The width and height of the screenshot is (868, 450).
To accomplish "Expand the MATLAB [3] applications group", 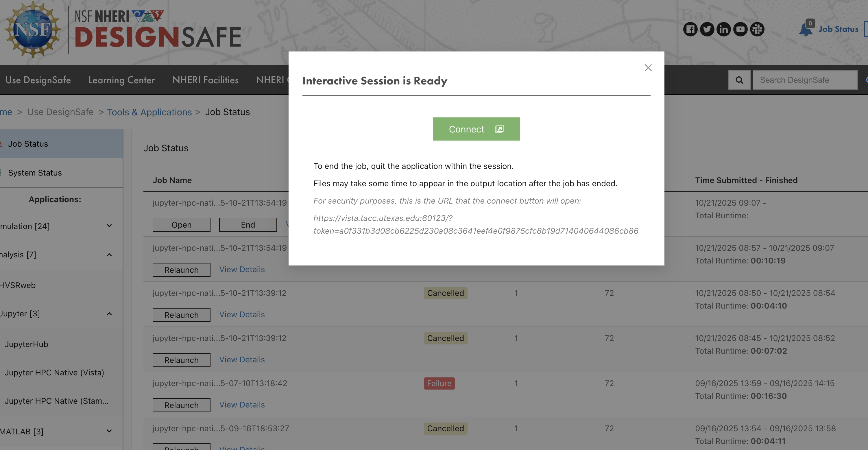I will click(x=109, y=431).
